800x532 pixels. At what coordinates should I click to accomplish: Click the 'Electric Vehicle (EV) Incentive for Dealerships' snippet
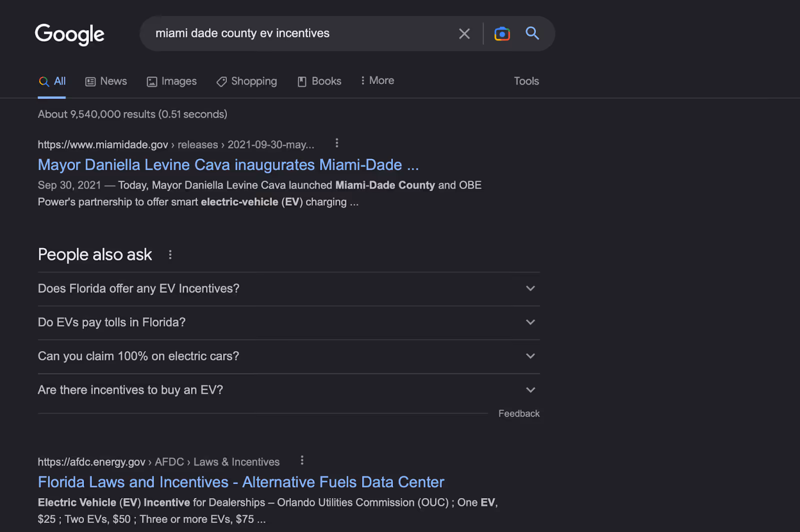pos(268,510)
